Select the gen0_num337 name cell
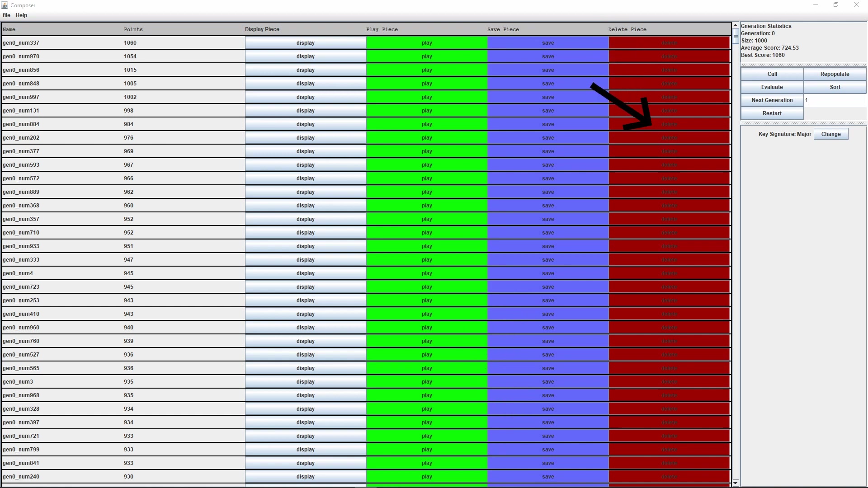The width and height of the screenshot is (868, 488). pyautogui.click(x=62, y=43)
